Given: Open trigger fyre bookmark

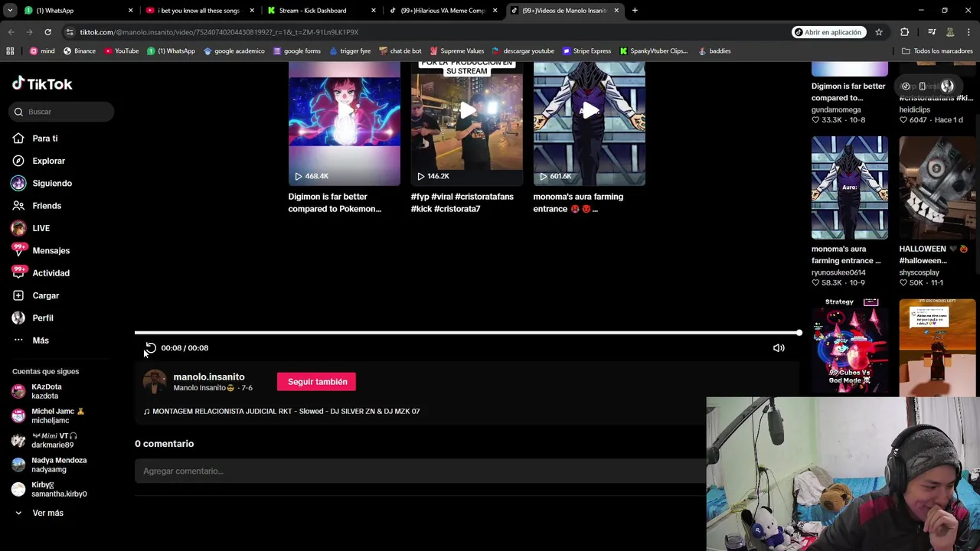Looking at the screenshot, I should coord(349,51).
